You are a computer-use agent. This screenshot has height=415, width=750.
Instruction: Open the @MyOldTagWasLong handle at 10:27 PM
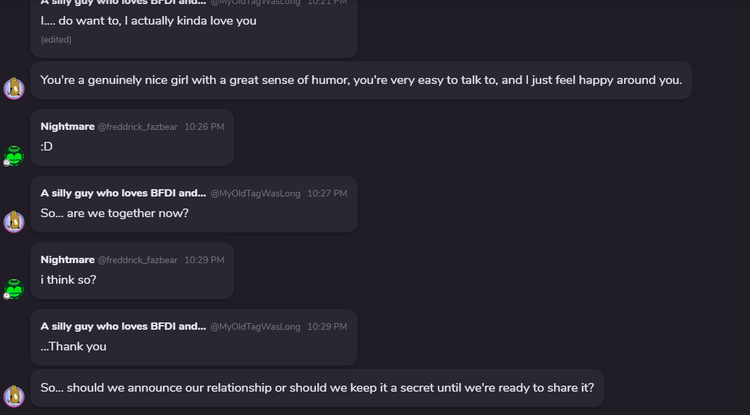(255, 193)
